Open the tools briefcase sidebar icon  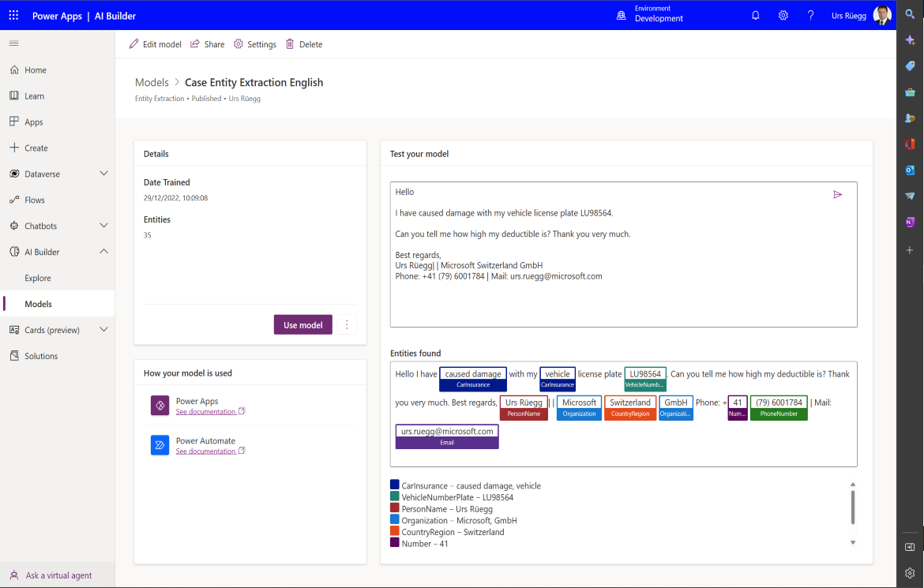tap(910, 92)
